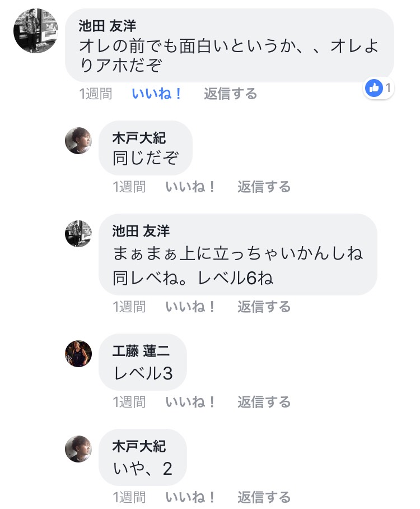Click 木戸大紀's avatar beside the いや、2 comment
Screen dimensions: 420x509
click(78, 448)
